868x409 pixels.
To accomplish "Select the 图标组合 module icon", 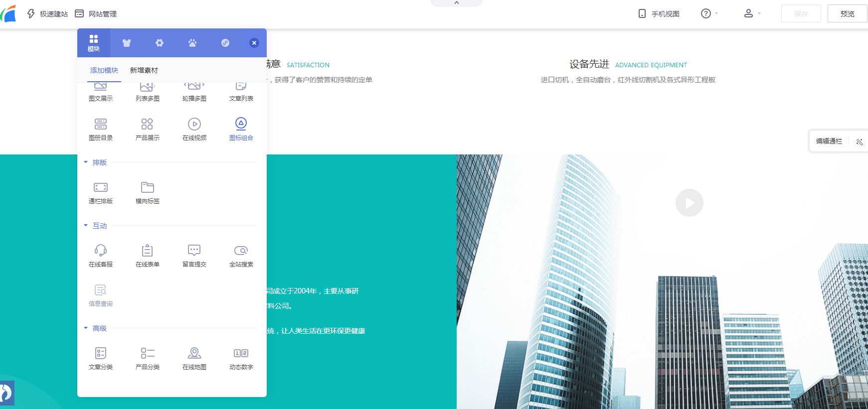I will [x=241, y=129].
